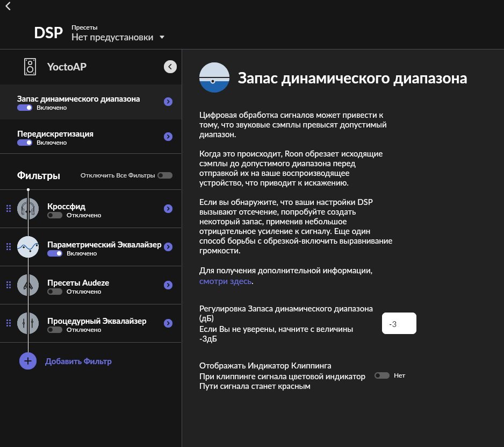Enable Процедурный Эквалайзер toggle
The width and height of the screenshot is (504, 447).
(x=55, y=330)
